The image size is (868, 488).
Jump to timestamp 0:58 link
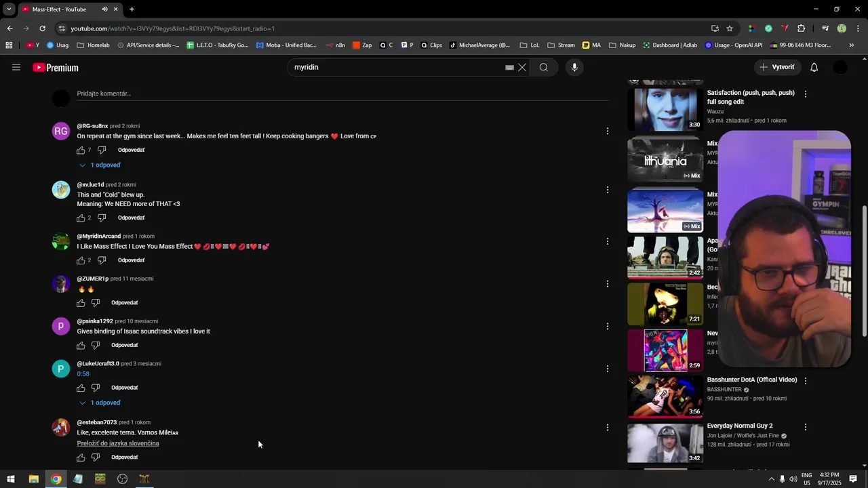83,374
